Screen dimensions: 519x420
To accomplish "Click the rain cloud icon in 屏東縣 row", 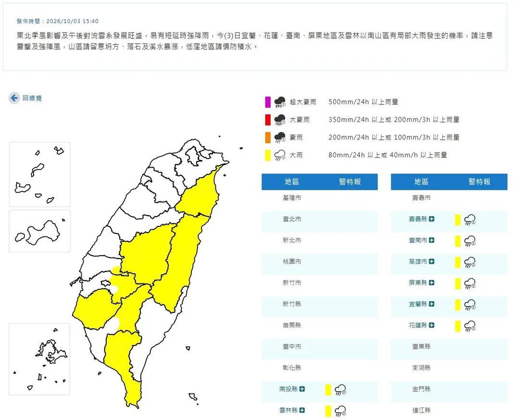I will coord(470,284).
